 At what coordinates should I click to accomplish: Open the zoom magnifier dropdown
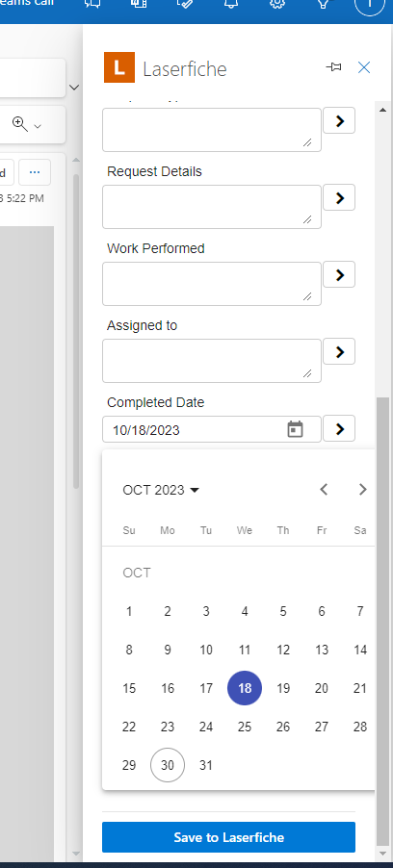(x=27, y=124)
